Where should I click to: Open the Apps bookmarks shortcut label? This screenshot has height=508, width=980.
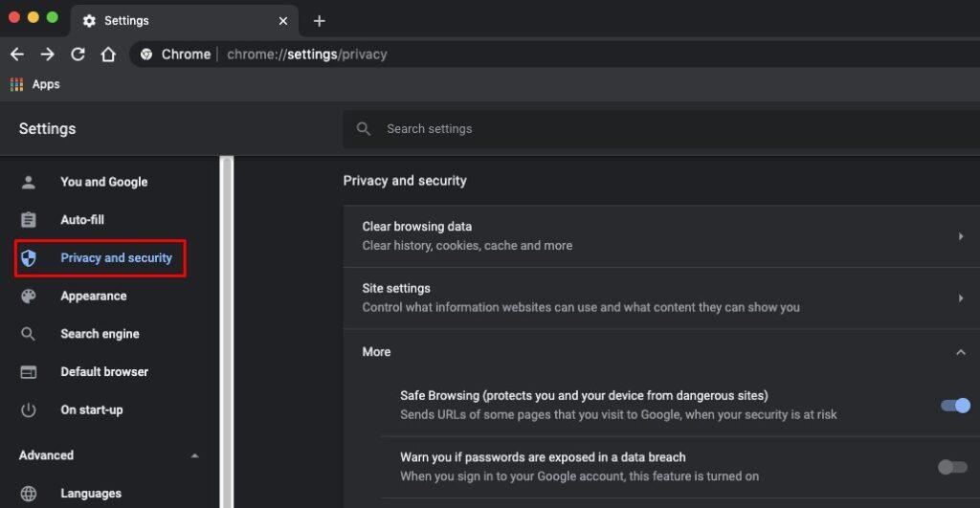(46, 84)
